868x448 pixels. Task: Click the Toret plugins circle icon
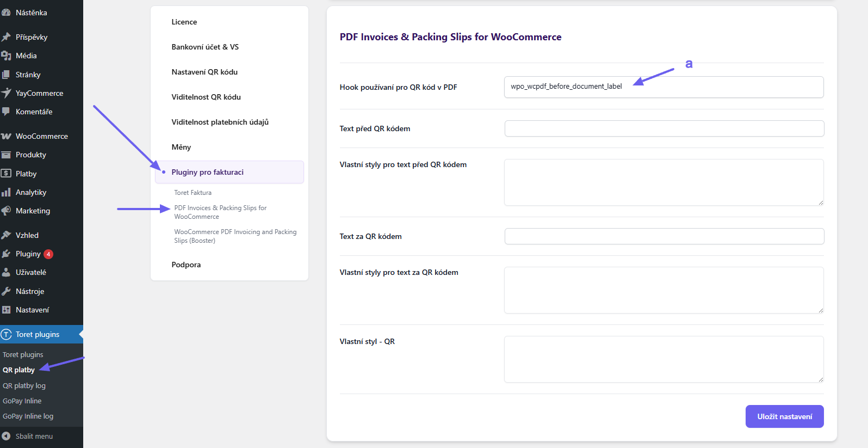(6, 334)
